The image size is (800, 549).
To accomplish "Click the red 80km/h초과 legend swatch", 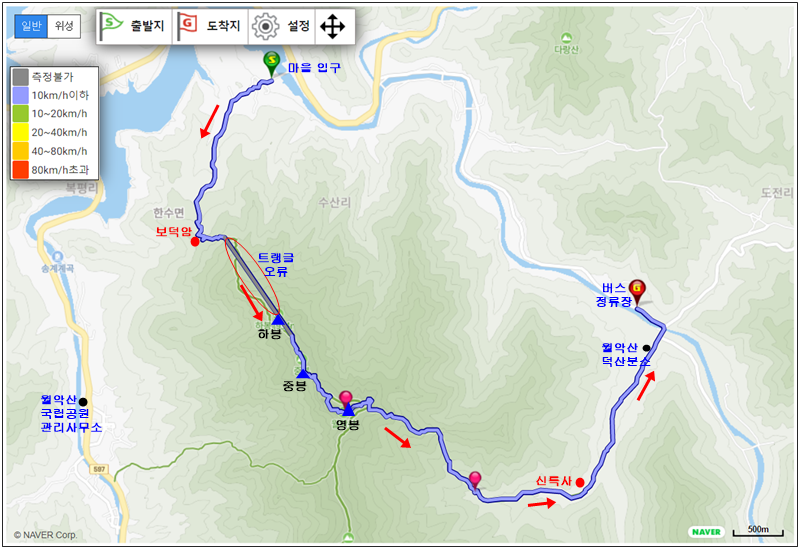I will pos(20,170).
